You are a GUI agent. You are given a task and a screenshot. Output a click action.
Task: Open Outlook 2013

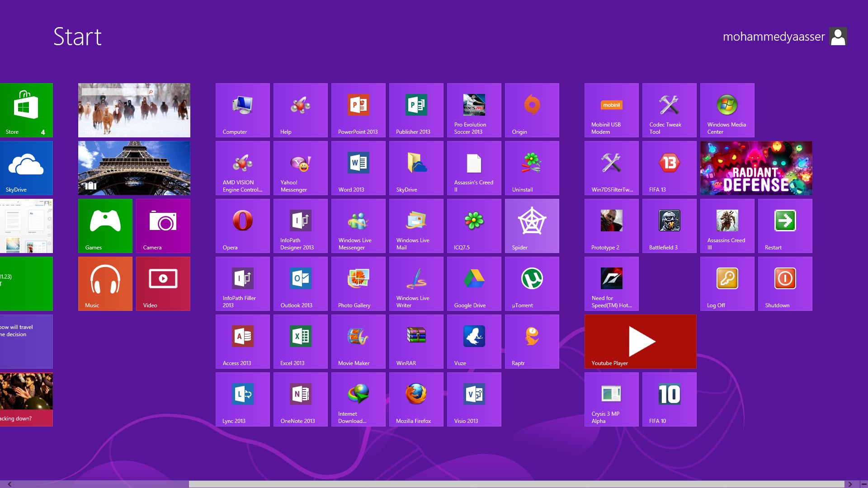coord(301,284)
